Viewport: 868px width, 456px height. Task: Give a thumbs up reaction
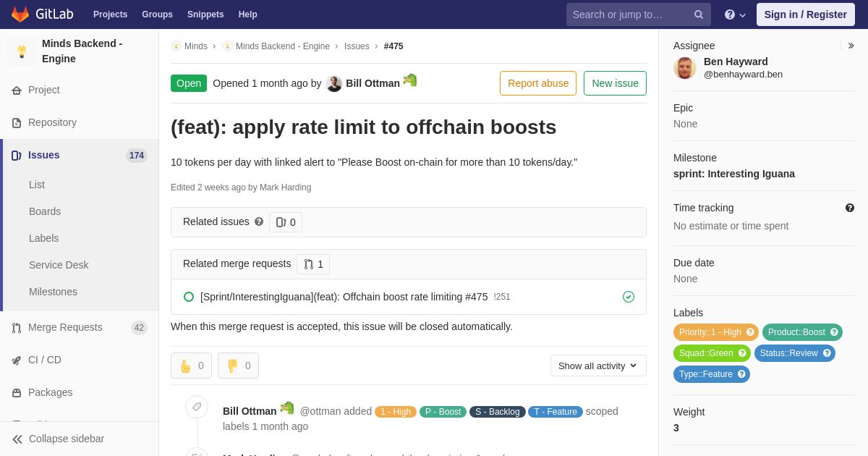click(x=191, y=366)
